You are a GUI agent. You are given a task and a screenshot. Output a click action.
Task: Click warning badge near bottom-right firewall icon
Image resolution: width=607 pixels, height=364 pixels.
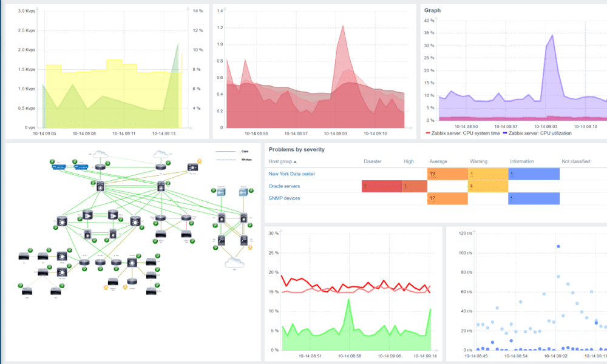(x=250, y=247)
